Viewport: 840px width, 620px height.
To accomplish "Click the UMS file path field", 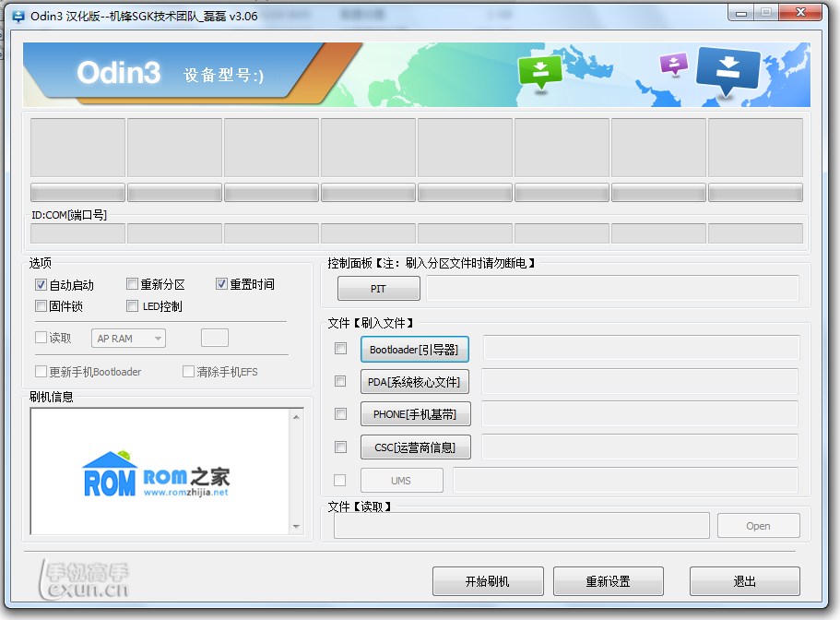I will 625,480.
